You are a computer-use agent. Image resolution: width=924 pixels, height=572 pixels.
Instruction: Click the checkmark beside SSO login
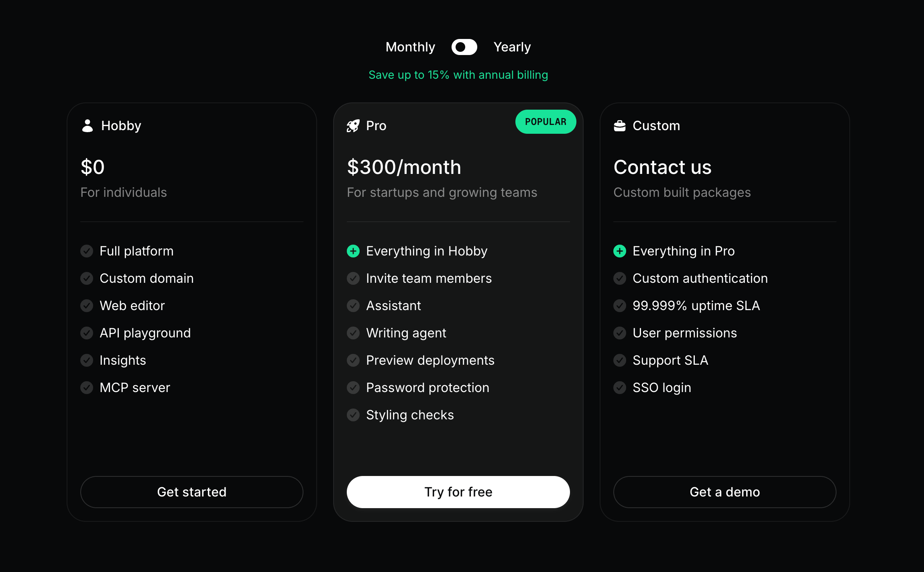coord(620,387)
